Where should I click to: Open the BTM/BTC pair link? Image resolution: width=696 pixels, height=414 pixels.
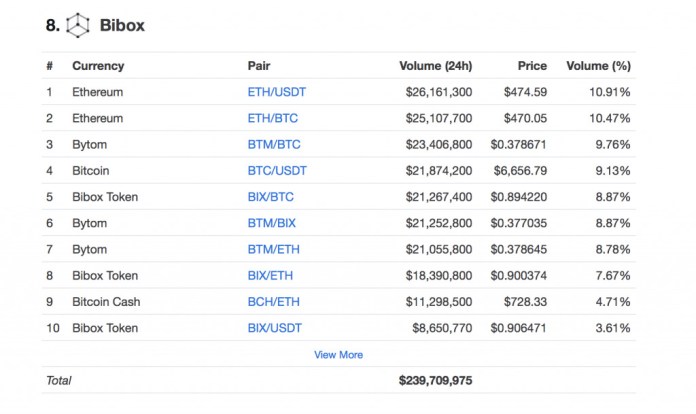[274, 144]
